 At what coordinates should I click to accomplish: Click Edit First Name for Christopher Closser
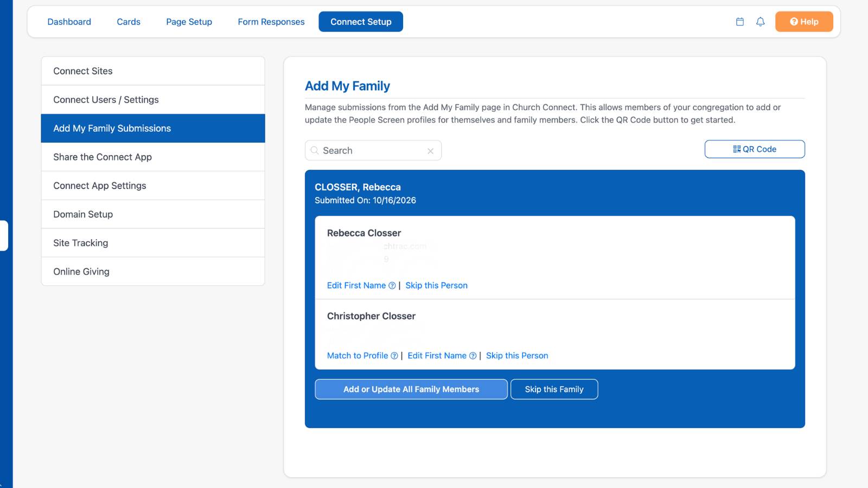(x=437, y=356)
